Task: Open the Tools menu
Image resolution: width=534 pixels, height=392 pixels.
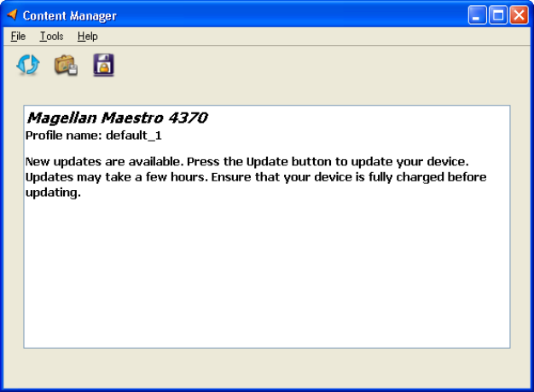Action: click(x=51, y=36)
